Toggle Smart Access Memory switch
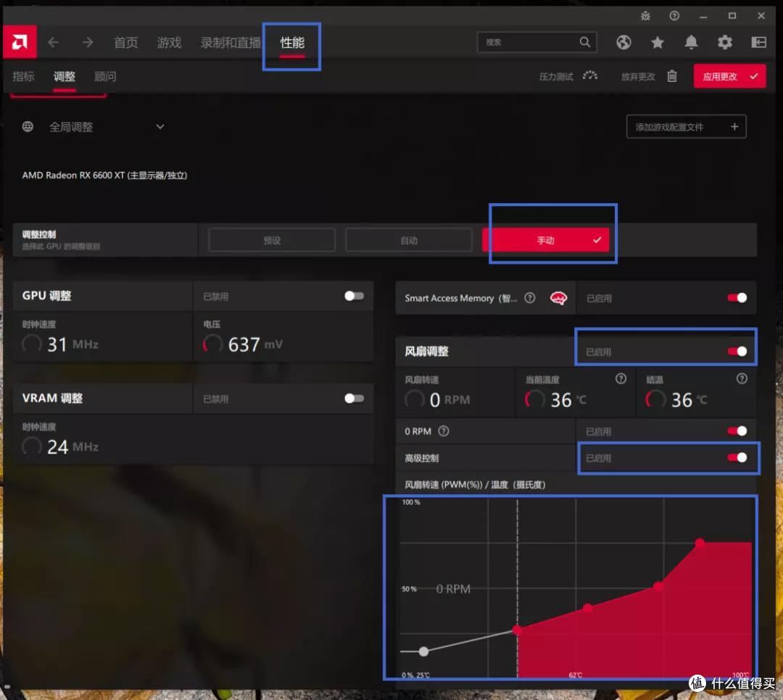The width and height of the screenshot is (783, 700). click(x=737, y=298)
